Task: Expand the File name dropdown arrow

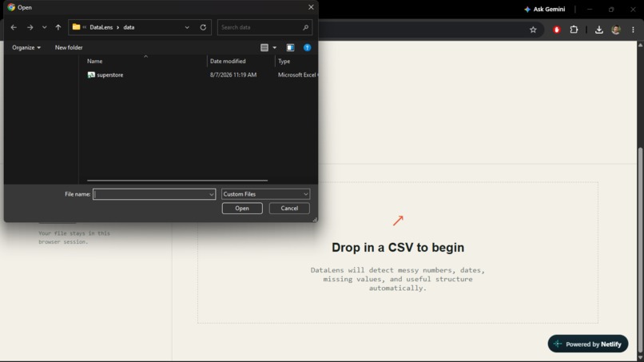Action: click(x=211, y=194)
